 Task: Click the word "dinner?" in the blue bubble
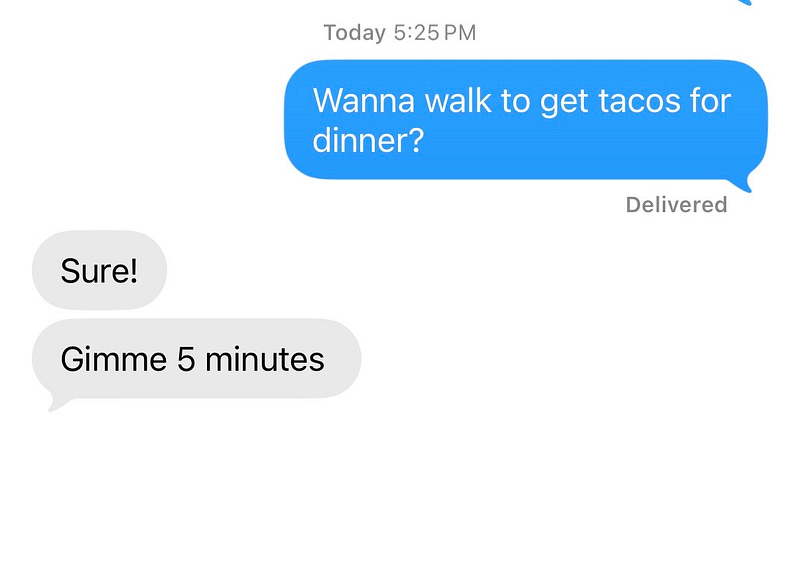(368, 140)
